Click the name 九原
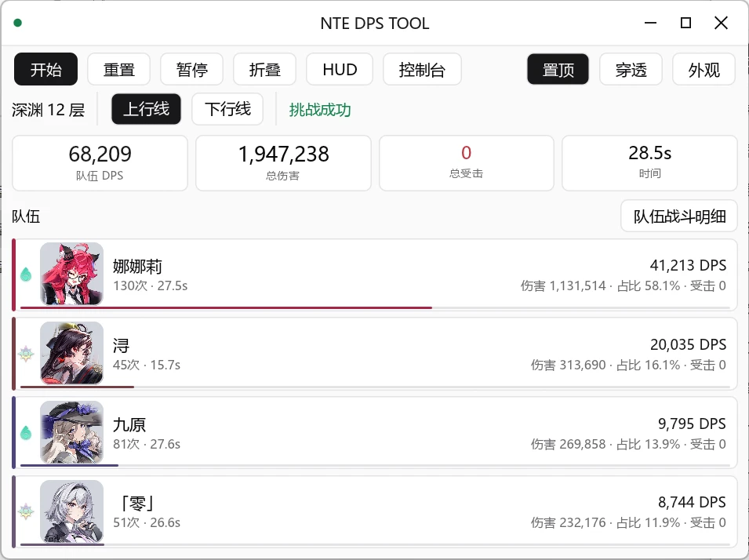This screenshot has height=560, width=749. click(129, 424)
